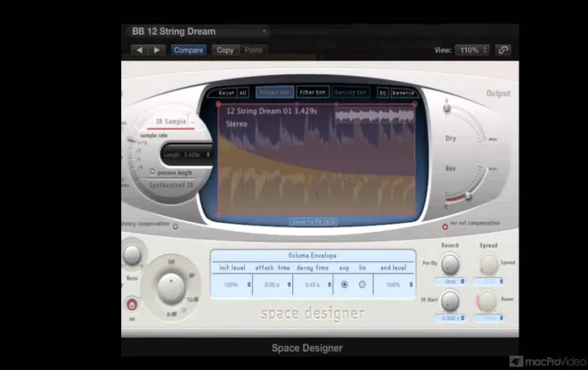Click the Rev output slider handle
Image resolution: width=588 pixels, height=370 pixels.
point(468,195)
